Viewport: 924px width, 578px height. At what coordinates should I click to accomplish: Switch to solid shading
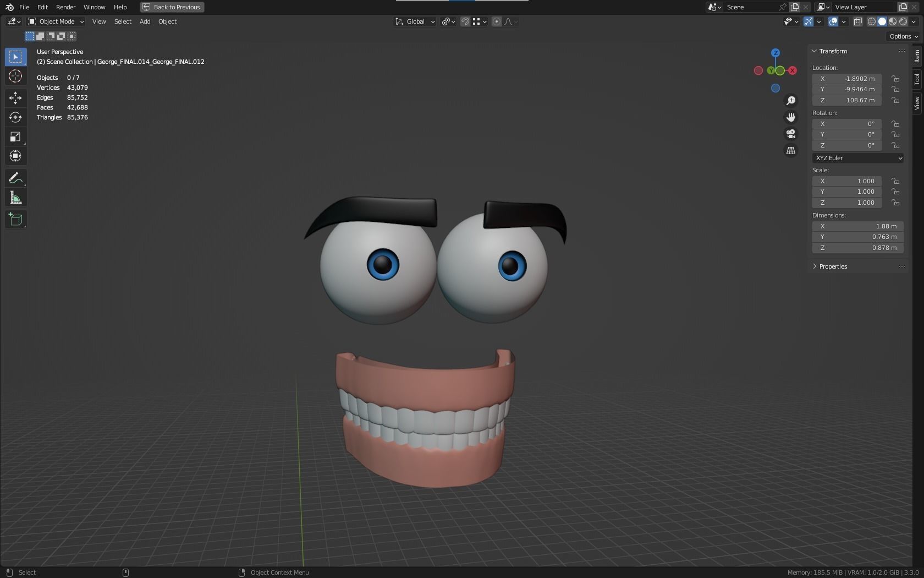pyautogui.click(x=882, y=21)
